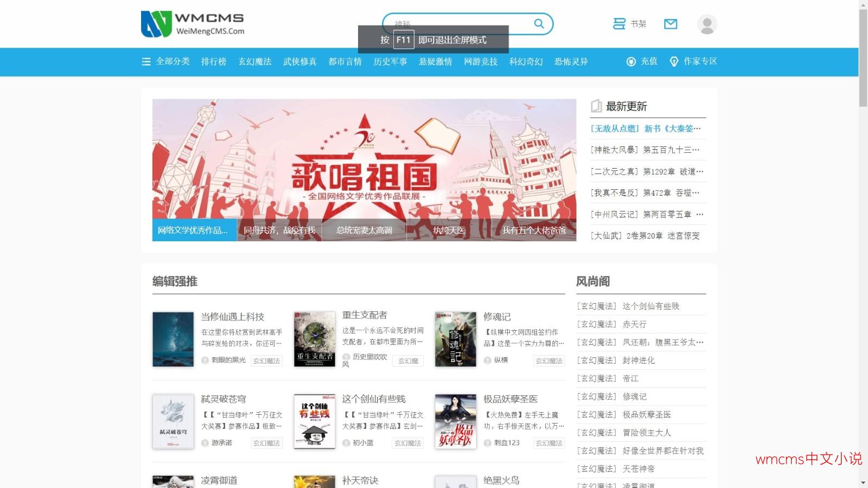Click author avatar next to 历史里吹吹风
The image size is (868, 488).
(346, 357)
